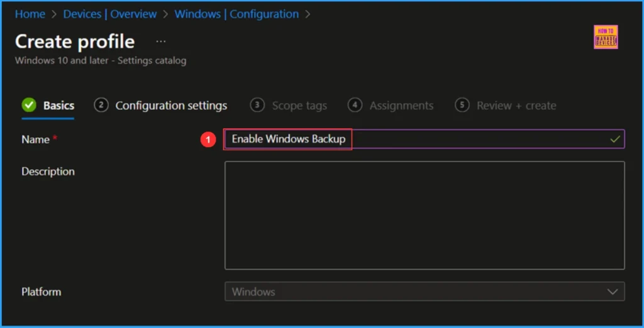Click the Create profile heading

[x=75, y=41]
